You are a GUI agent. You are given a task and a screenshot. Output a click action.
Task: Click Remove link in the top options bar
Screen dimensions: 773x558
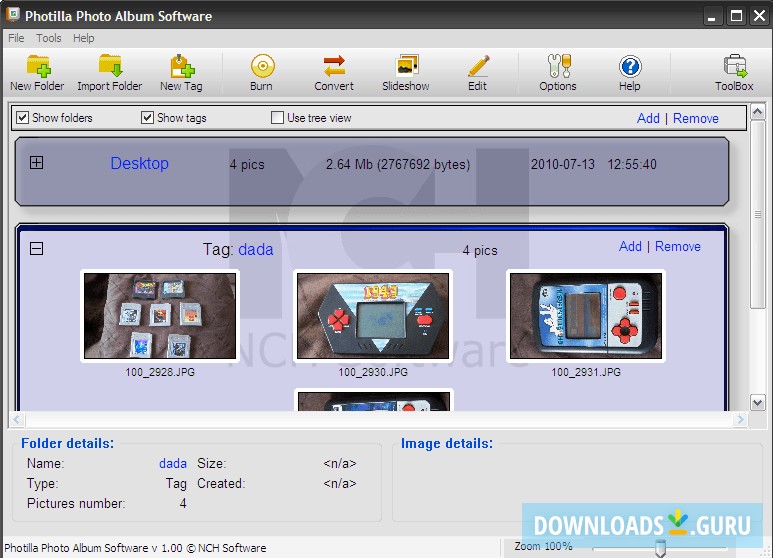point(696,118)
